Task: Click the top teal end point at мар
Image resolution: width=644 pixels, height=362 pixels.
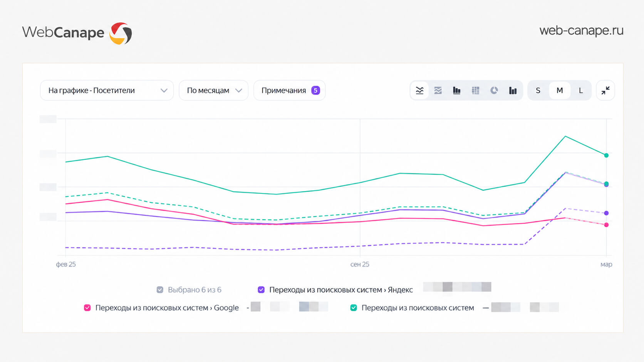Action: [x=606, y=155]
